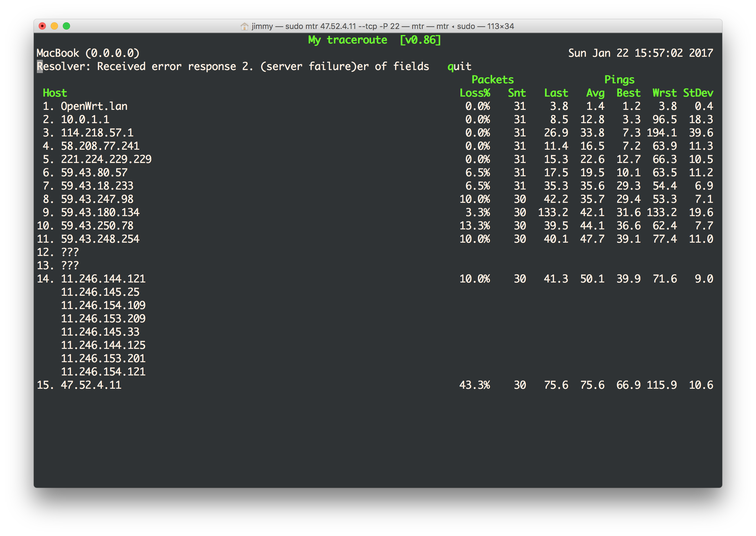Select hop 1 host OpenWrt.lan
Image resolution: width=756 pixels, height=536 pixels.
click(94, 106)
